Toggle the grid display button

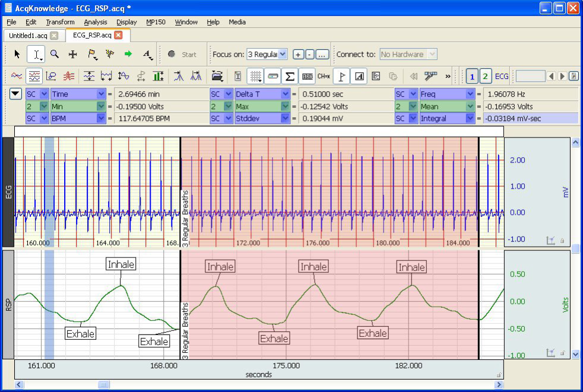tap(255, 76)
